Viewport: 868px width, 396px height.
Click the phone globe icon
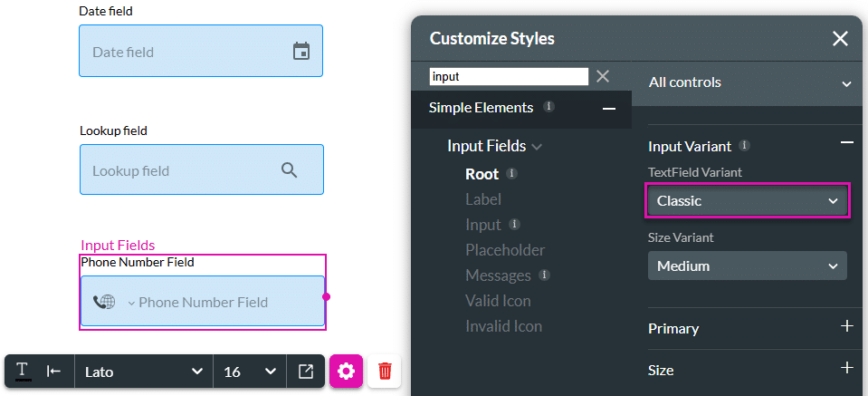click(104, 302)
